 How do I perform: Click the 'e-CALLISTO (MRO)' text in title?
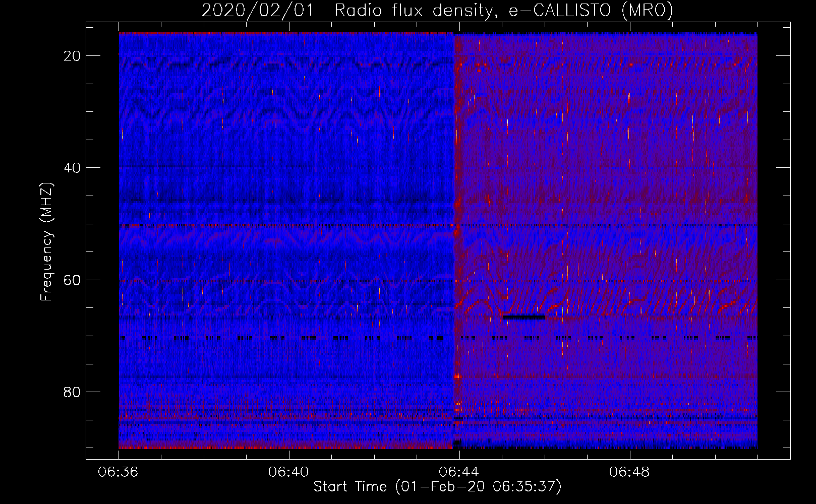click(591, 10)
